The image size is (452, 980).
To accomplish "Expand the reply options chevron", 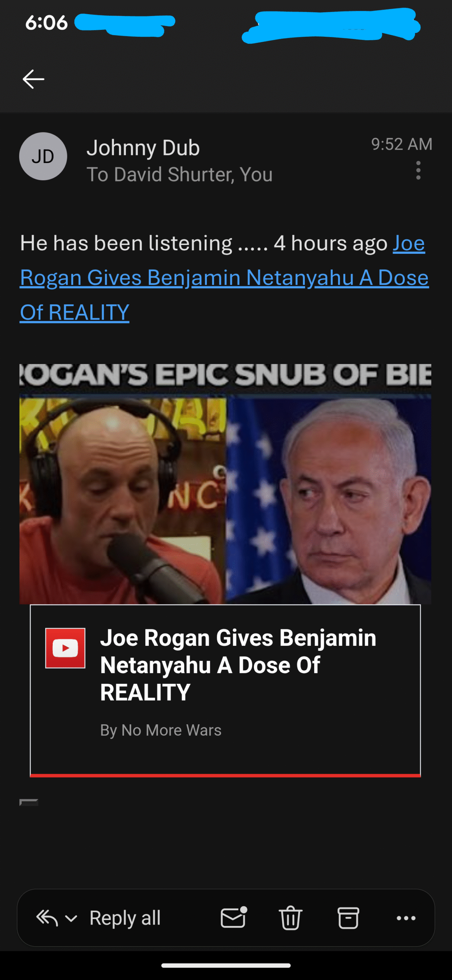I will click(x=71, y=918).
